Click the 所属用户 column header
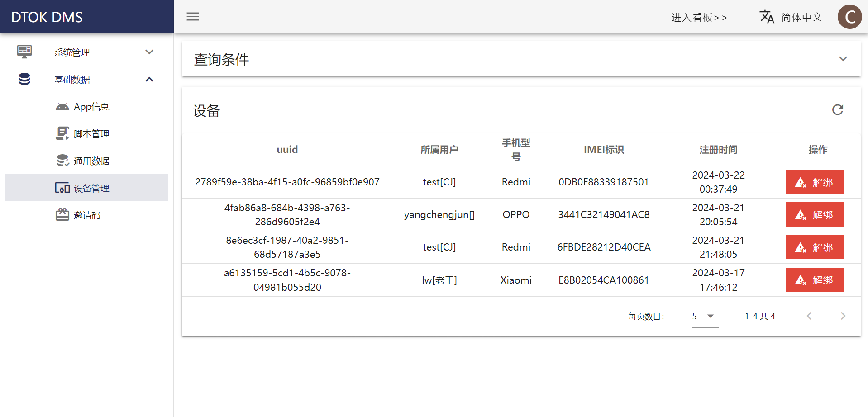 [439, 149]
